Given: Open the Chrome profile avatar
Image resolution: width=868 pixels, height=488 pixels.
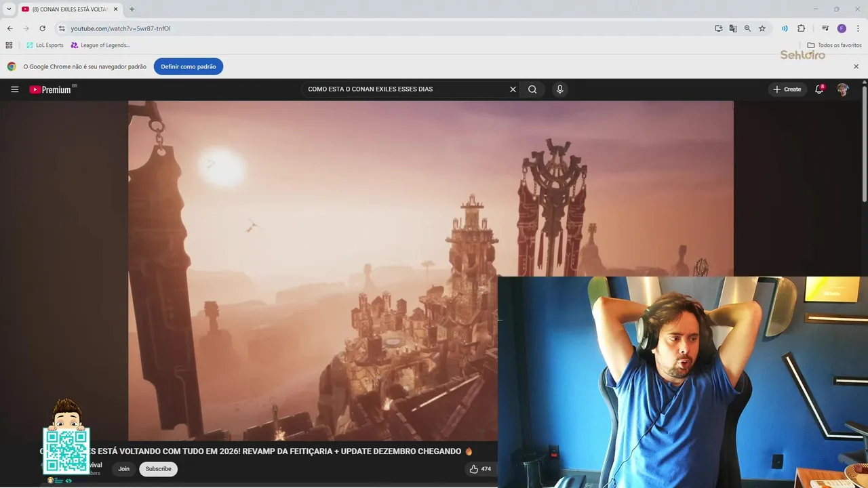Looking at the screenshot, I should click(x=842, y=28).
